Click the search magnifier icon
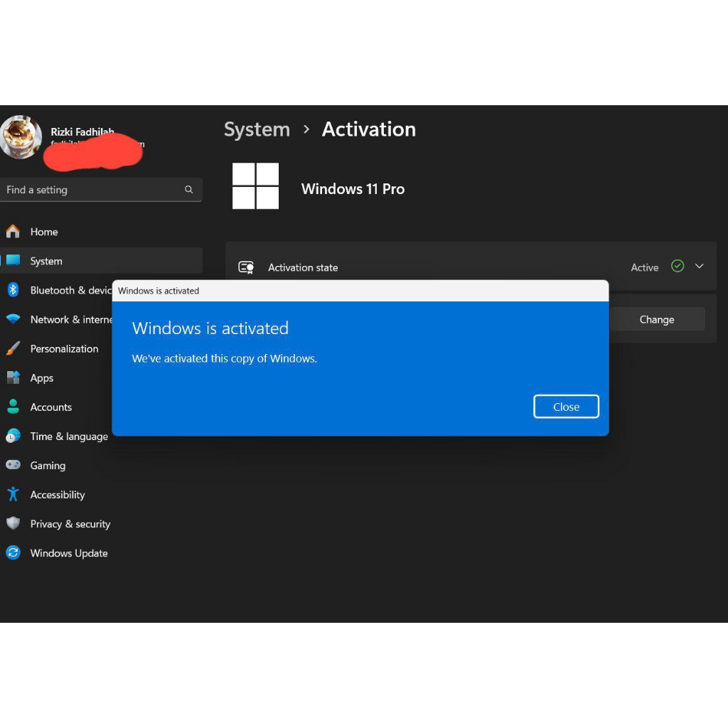This screenshot has width=728, height=728. tap(188, 190)
